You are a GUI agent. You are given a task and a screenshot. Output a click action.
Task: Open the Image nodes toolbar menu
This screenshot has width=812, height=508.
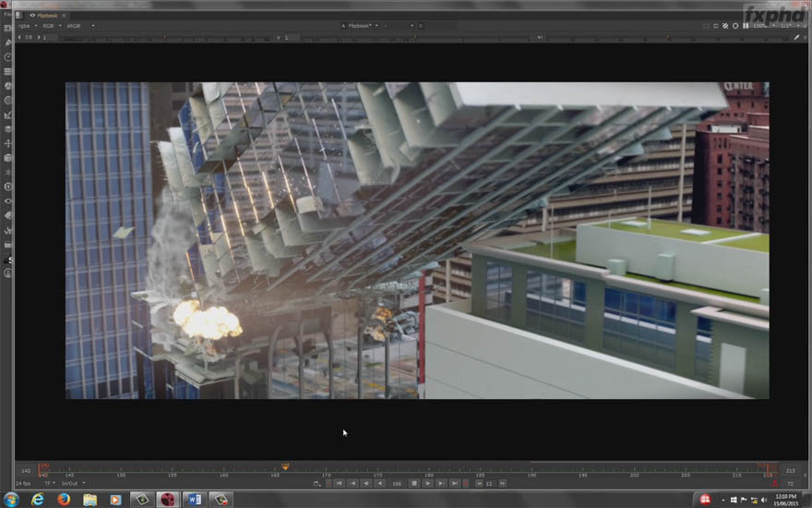tap(7, 28)
